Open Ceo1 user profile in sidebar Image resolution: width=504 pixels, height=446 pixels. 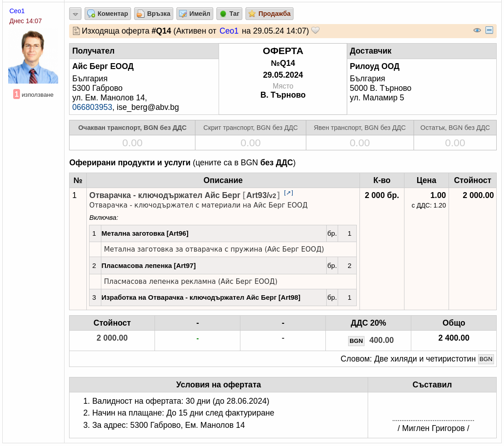click(17, 11)
